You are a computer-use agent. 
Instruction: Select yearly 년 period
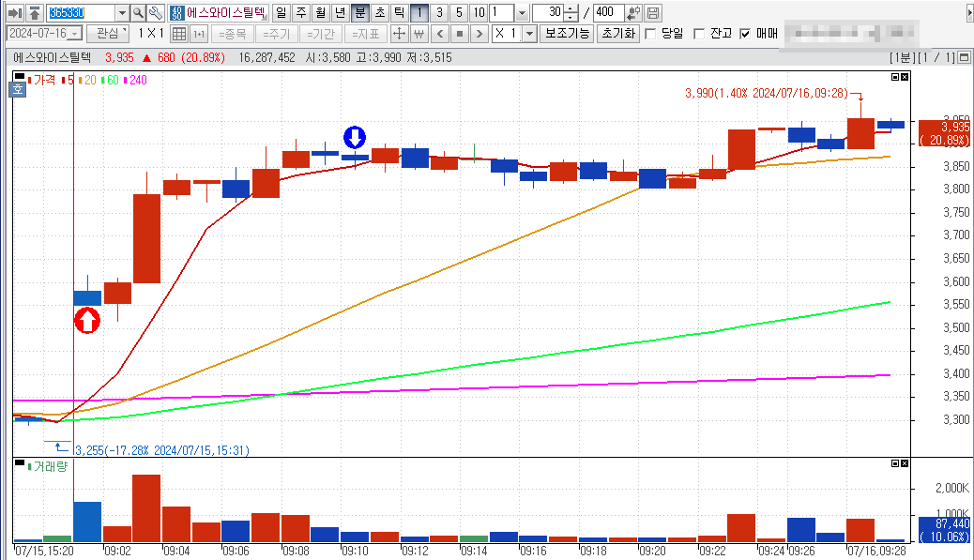point(340,12)
